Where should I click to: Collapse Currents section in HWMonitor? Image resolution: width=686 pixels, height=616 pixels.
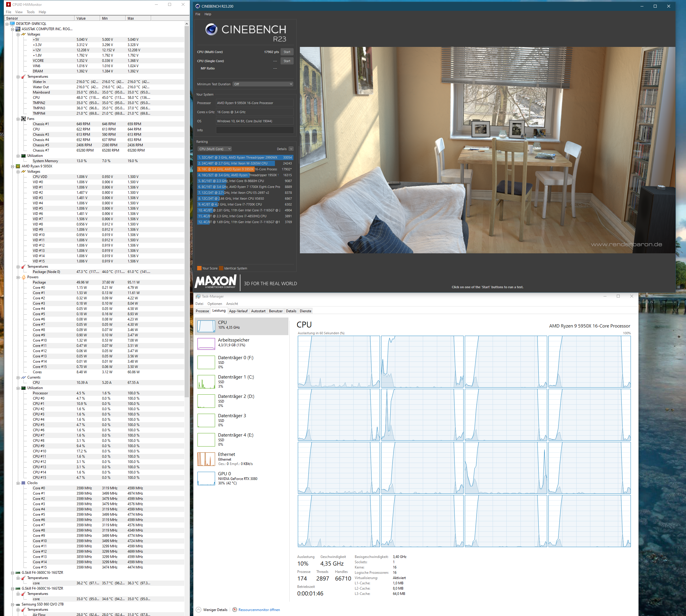coord(18,377)
